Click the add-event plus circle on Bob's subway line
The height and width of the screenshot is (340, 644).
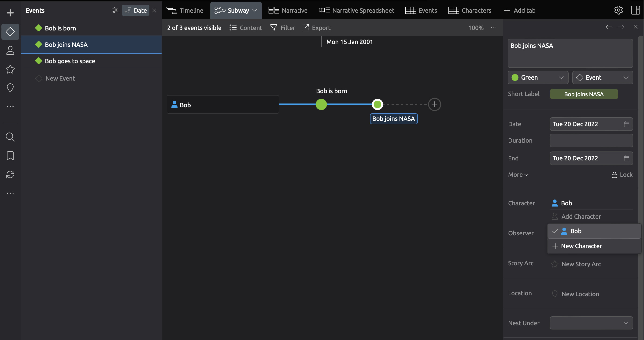coord(434,104)
